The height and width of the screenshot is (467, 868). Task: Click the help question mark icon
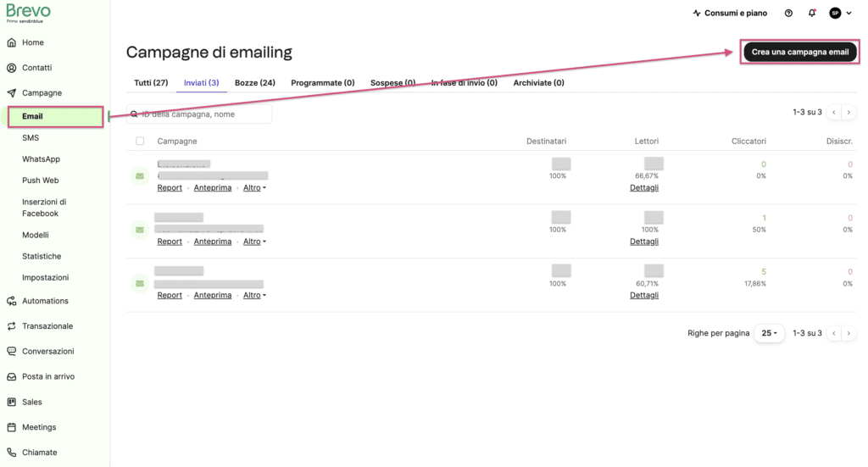788,13
